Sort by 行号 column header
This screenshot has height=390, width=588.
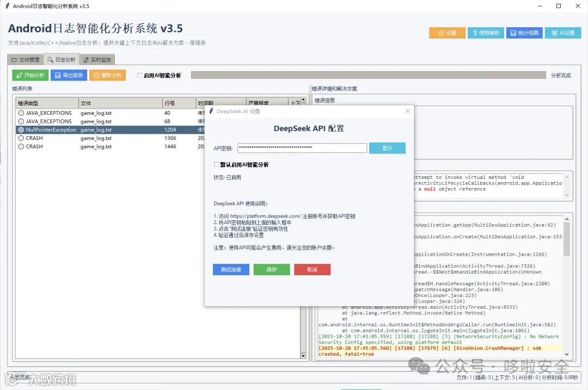tap(179, 103)
